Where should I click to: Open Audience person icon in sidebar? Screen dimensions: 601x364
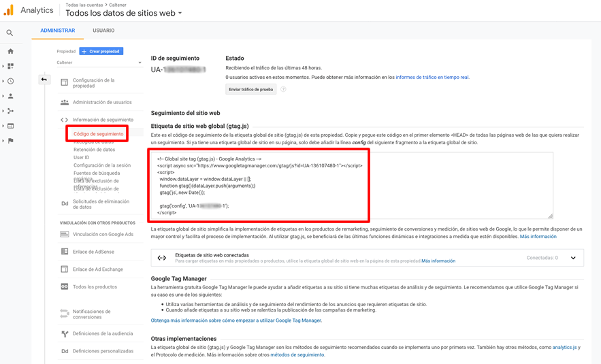click(x=10, y=96)
